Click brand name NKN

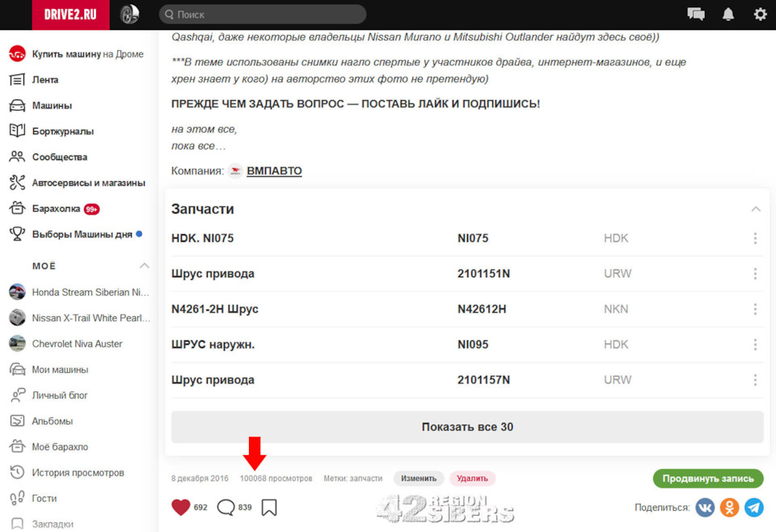pos(616,309)
